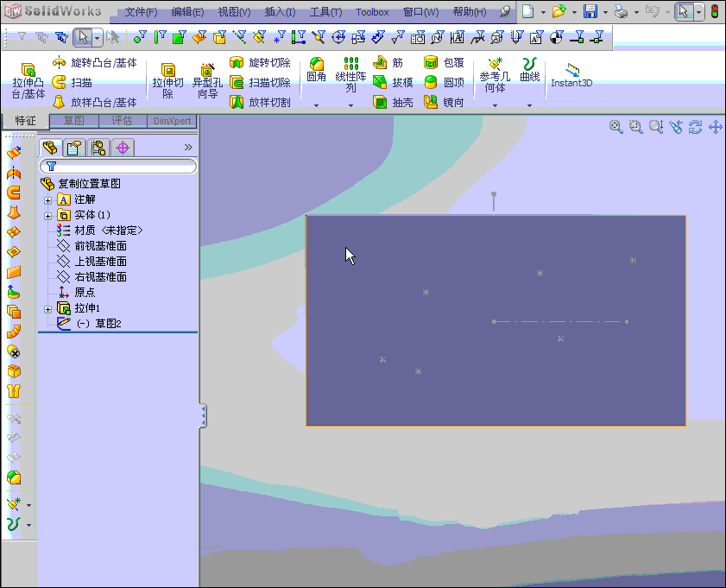Select the 包覆 wrap tool
The height and width of the screenshot is (588, 726).
(x=444, y=62)
